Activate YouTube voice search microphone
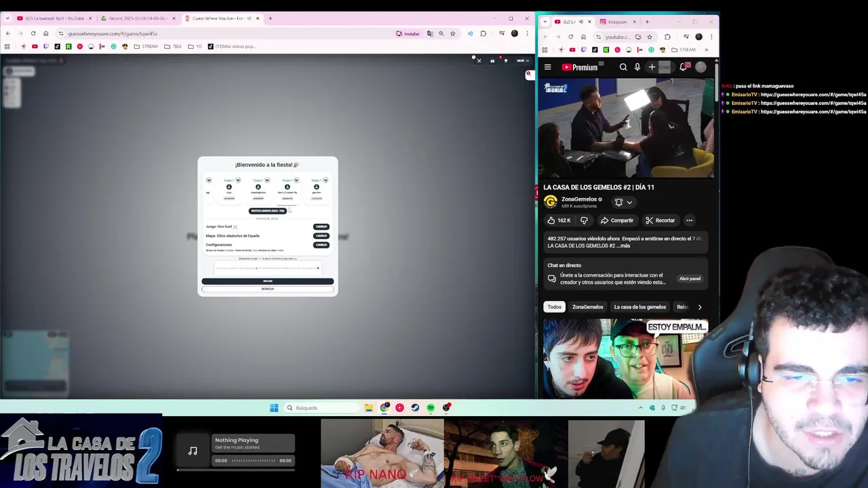868x488 pixels. point(637,67)
